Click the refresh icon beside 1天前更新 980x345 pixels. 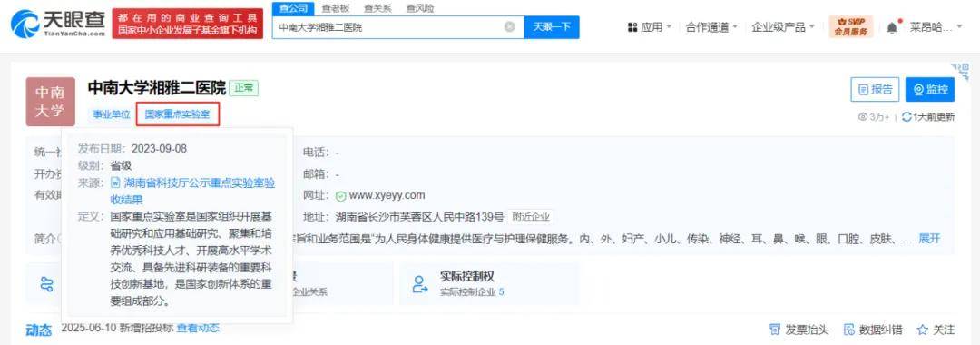pos(906,117)
